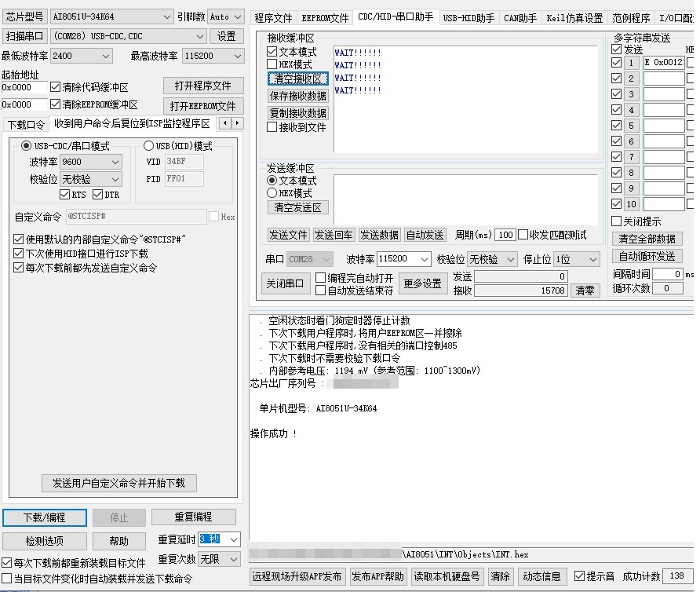The image size is (700, 592).
Task: Click the 清空发送区 button
Action: [297, 207]
